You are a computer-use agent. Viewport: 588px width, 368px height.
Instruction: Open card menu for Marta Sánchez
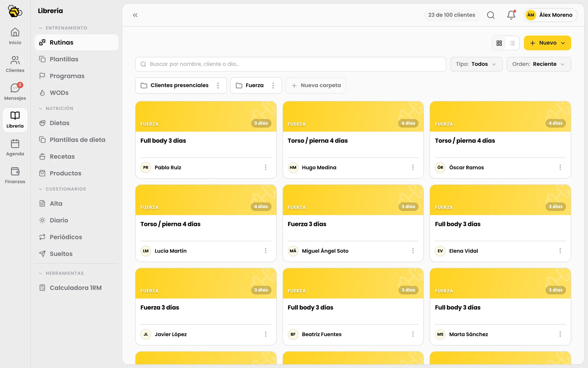click(560, 334)
